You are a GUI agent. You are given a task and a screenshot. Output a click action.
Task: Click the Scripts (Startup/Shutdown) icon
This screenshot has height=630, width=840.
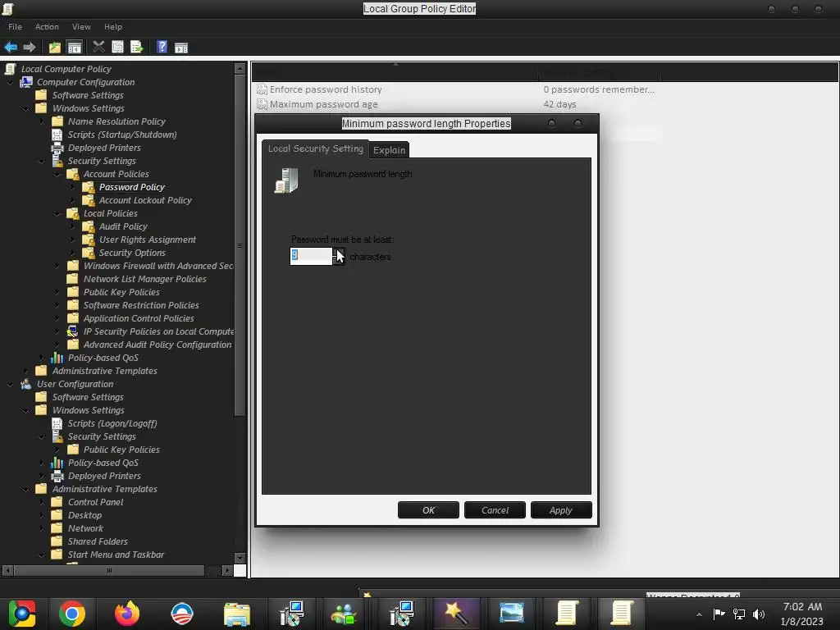click(57, 135)
